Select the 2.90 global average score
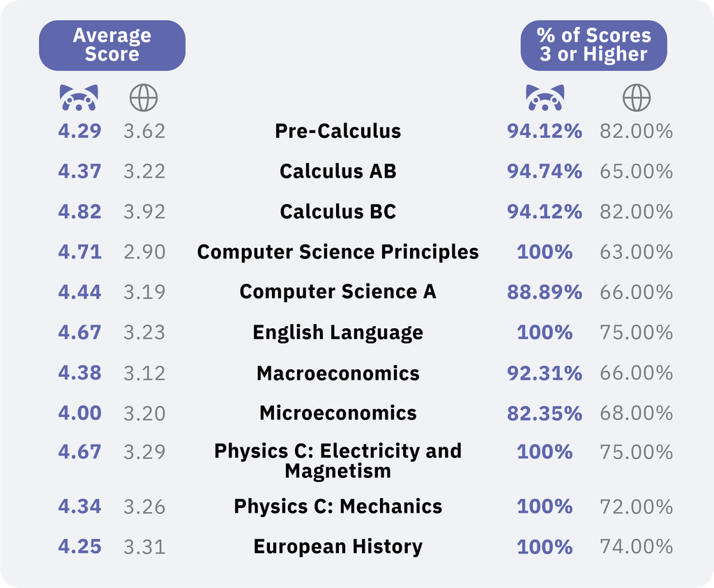 click(144, 252)
